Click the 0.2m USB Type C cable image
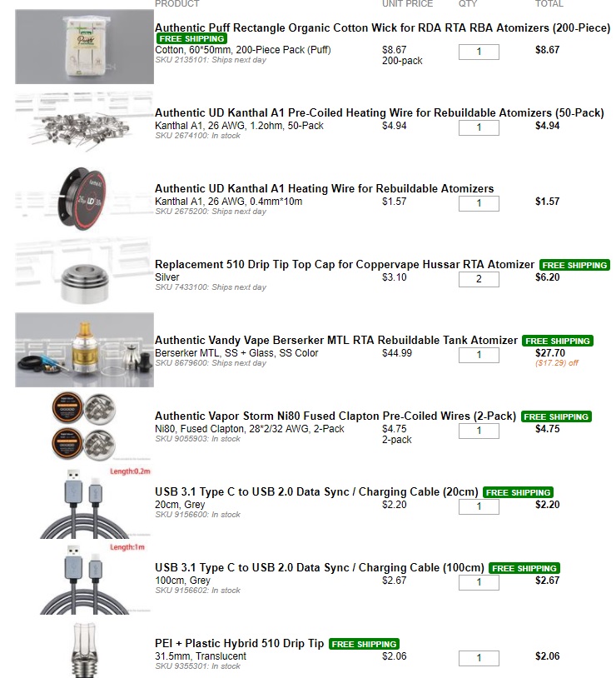Viewport: 616px width, 678px height. click(x=84, y=501)
